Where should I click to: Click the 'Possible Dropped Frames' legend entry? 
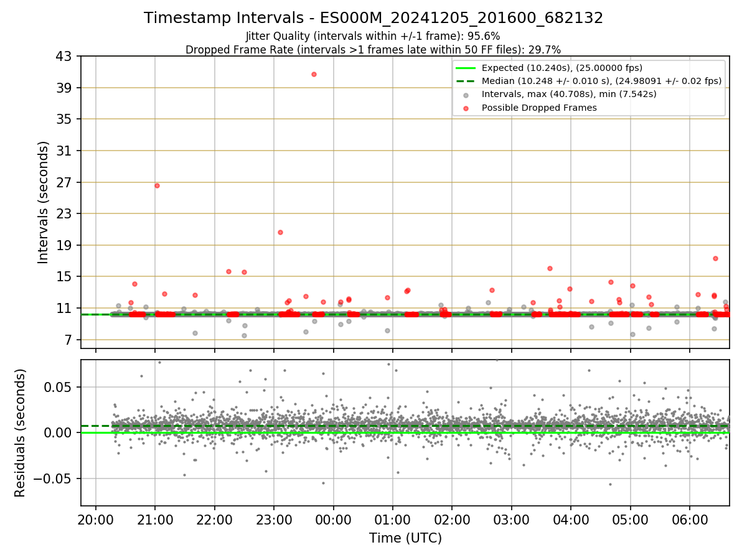pos(539,108)
